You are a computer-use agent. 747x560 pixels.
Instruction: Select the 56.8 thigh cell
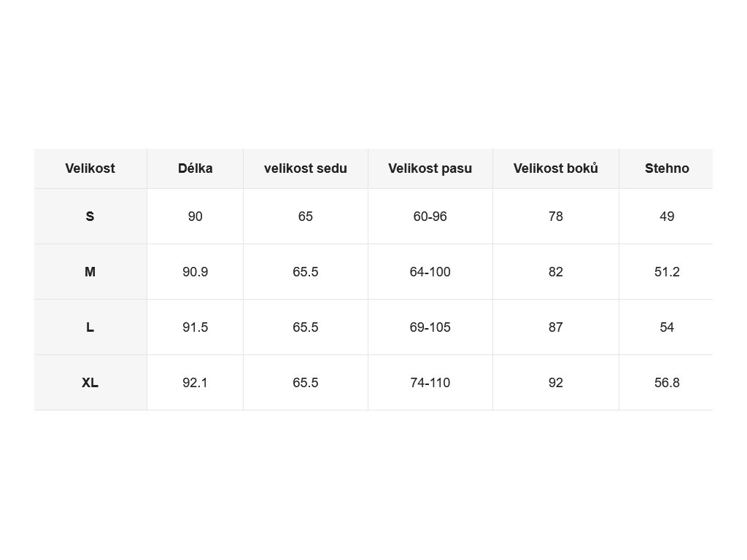click(667, 382)
